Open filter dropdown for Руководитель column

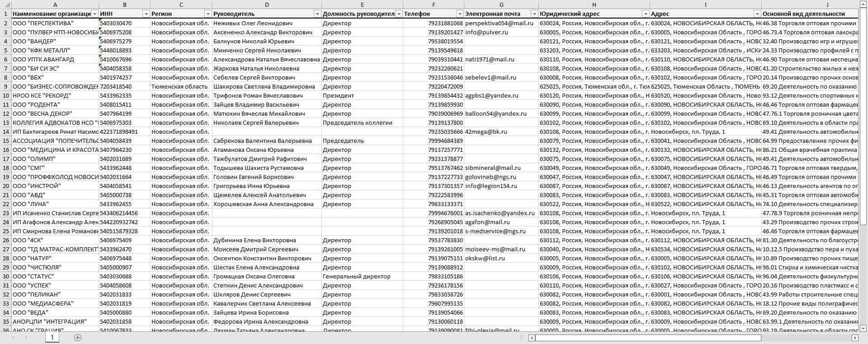[x=318, y=14]
